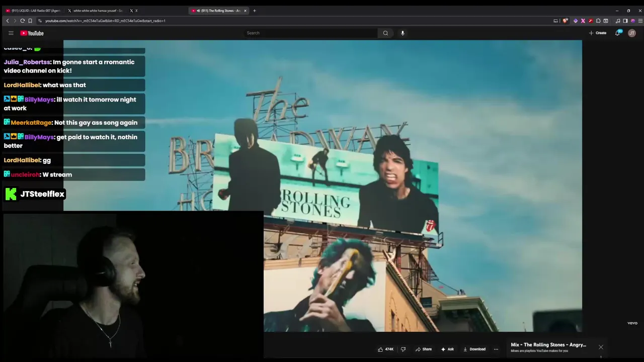Click the streamer webcam overlay

133,287
